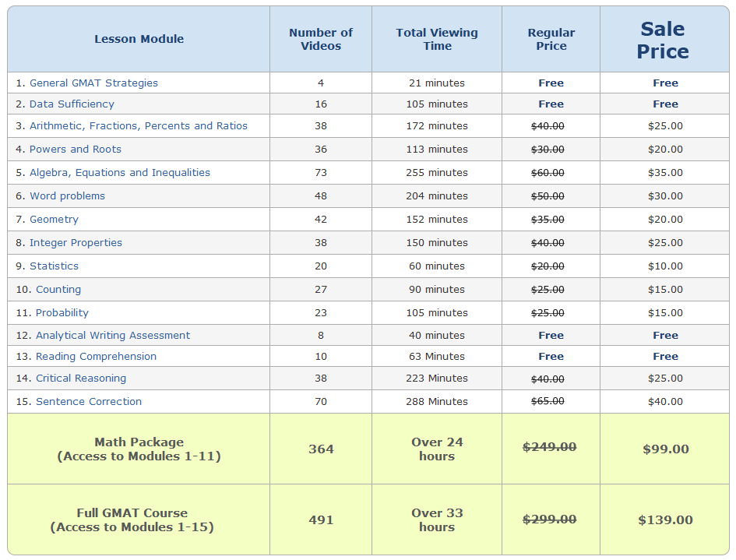Click the 152 minutes viewing time cell
This screenshot has width=736, height=560.
[x=437, y=220]
